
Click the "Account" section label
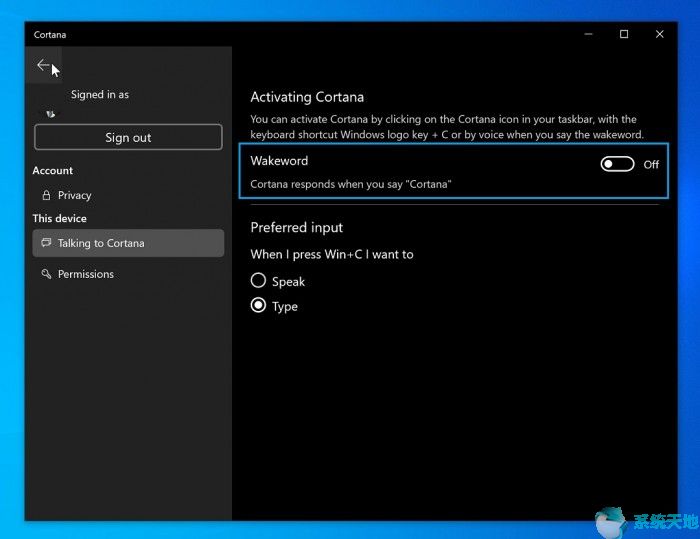(53, 171)
